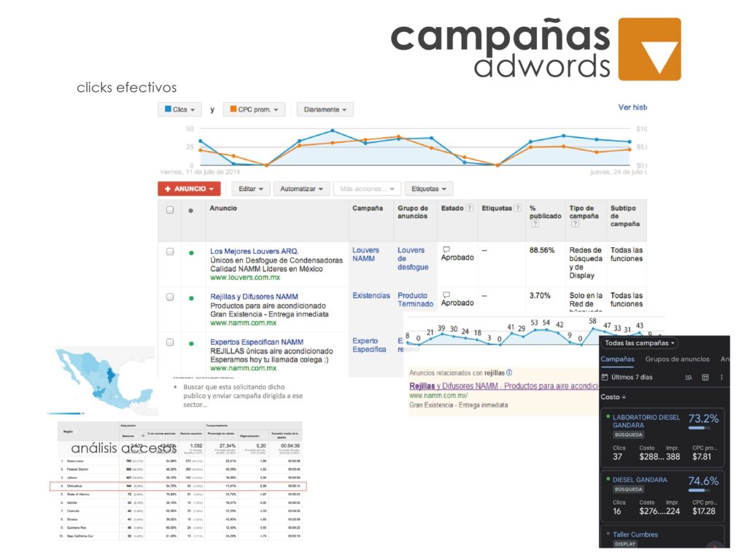The height and width of the screenshot is (560, 747).
Task: Open the Etiquetas toolbar dropdown
Action: click(x=429, y=189)
